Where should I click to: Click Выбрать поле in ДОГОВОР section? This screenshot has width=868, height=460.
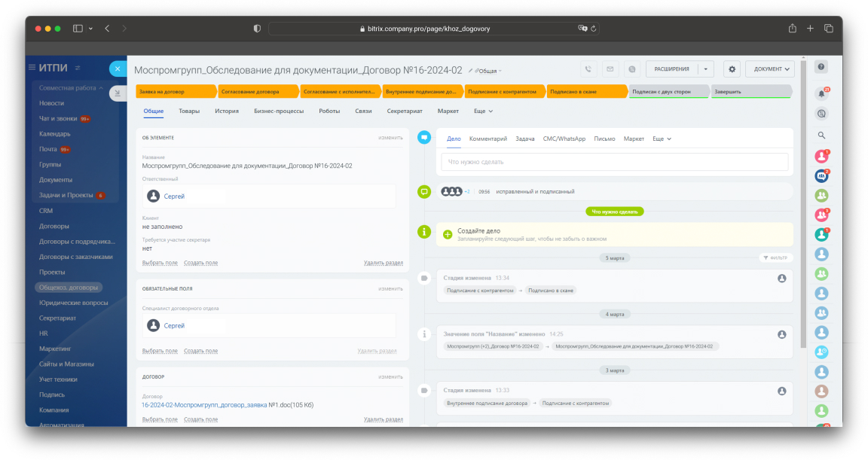(160, 419)
